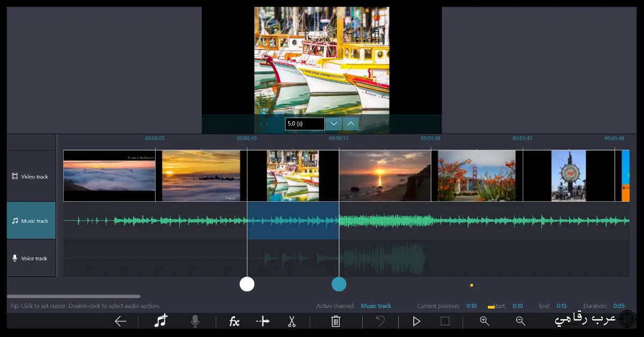Switch to the Video track channel
This screenshot has height=337, width=644.
pyautogui.click(x=31, y=176)
